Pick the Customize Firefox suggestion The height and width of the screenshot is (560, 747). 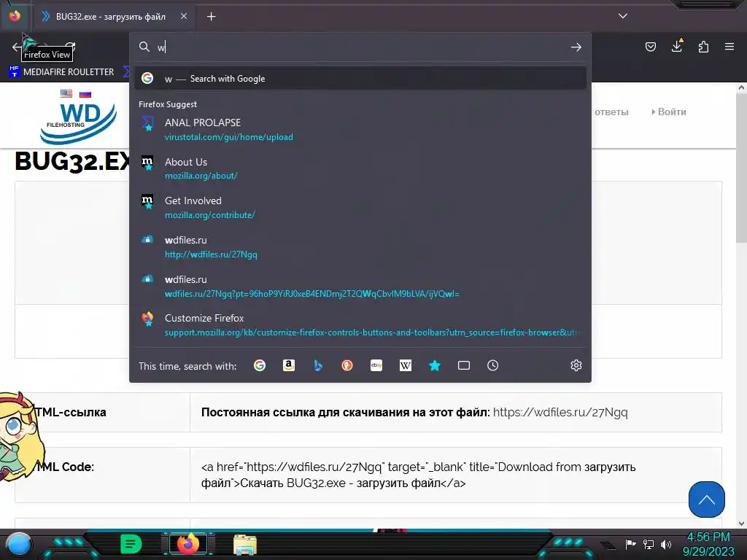(360, 325)
